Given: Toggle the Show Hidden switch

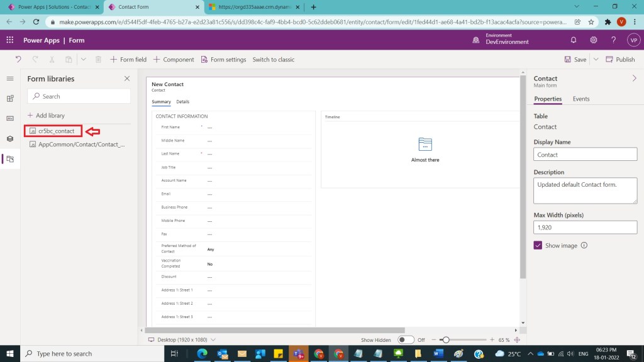Looking at the screenshot, I should pos(406,340).
